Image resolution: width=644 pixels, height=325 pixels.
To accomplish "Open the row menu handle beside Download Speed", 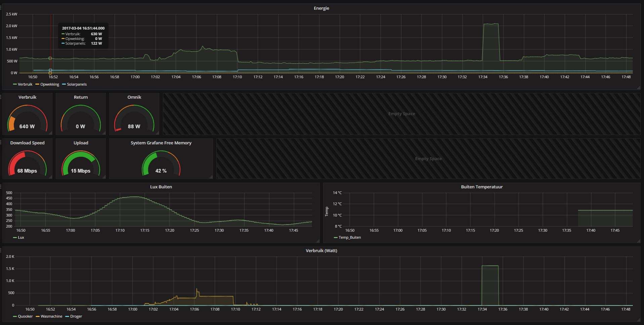I will click(1, 142).
